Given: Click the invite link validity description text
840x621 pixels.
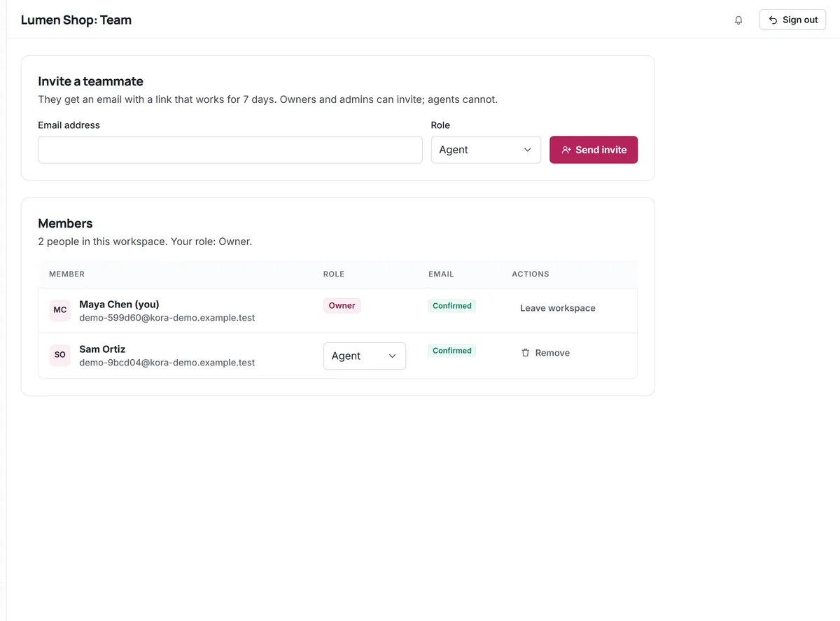Looking at the screenshot, I should click(267, 99).
